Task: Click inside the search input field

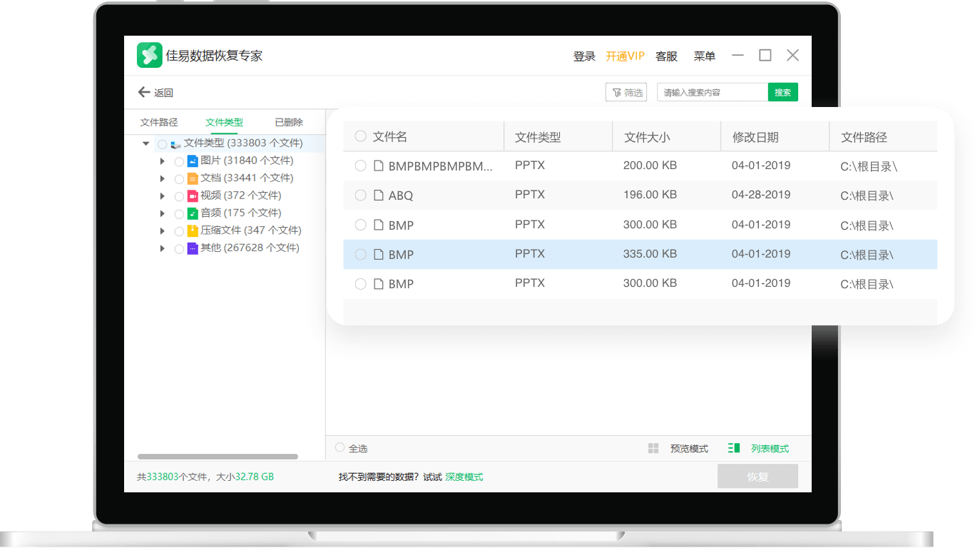Action: pos(711,92)
